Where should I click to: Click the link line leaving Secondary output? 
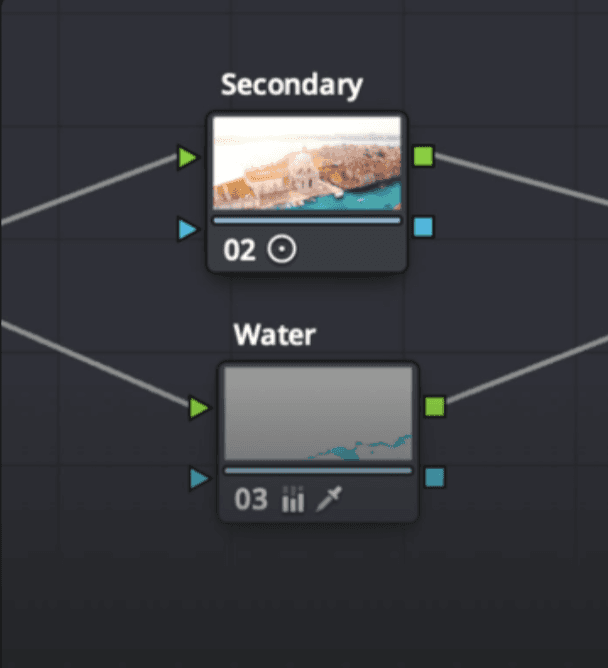(520, 180)
